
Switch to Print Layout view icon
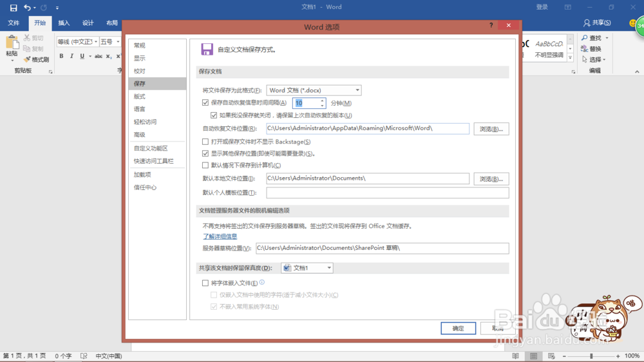[x=533, y=356]
